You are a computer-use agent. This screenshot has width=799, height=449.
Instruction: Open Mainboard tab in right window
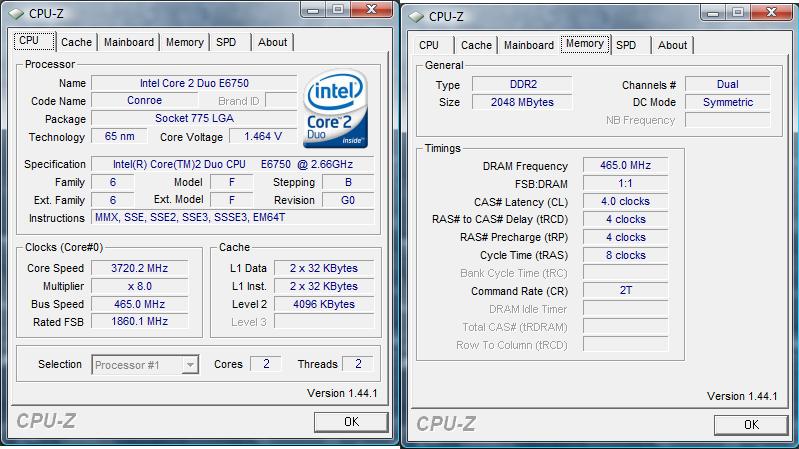[529, 45]
